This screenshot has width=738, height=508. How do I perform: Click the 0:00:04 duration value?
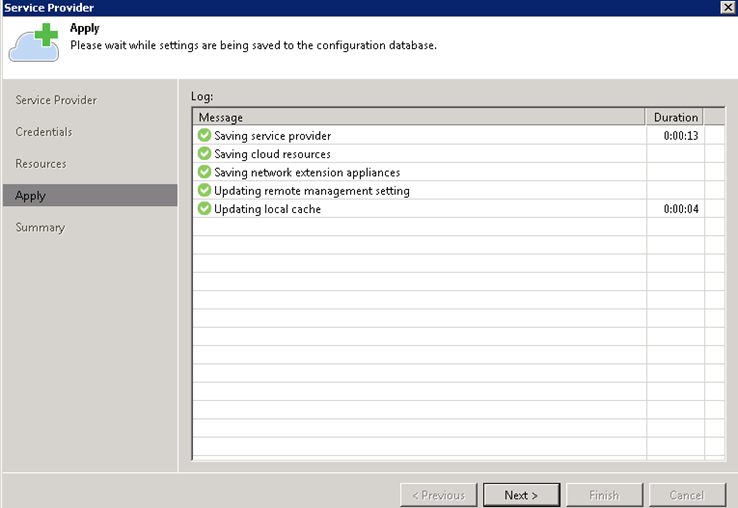point(681,209)
